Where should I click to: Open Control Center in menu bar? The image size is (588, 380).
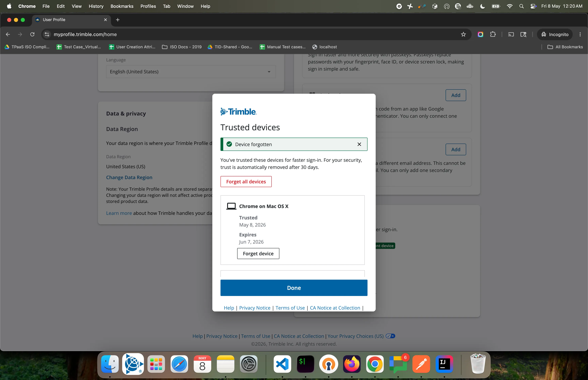click(533, 6)
